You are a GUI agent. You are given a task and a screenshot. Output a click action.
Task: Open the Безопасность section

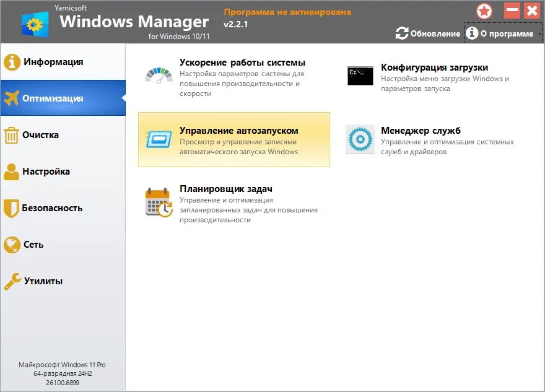coord(63,208)
